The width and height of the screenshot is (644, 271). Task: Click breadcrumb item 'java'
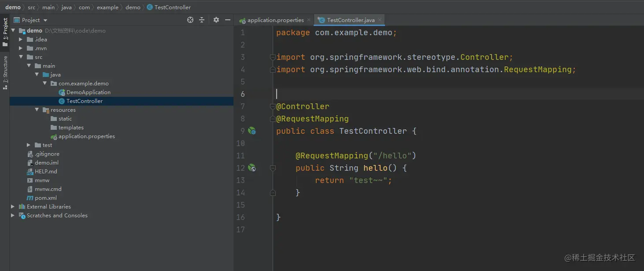67,7
